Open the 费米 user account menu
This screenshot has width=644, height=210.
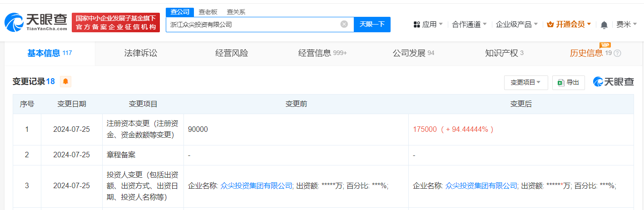coord(626,25)
